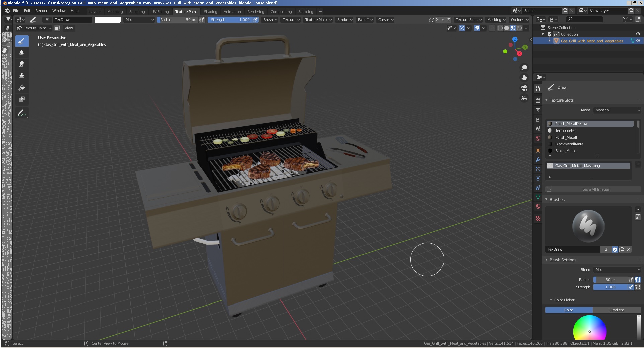Viewport: 644px width, 348px height.
Task: Switch orthographic perspective with grid icon
Action: pos(524,98)
